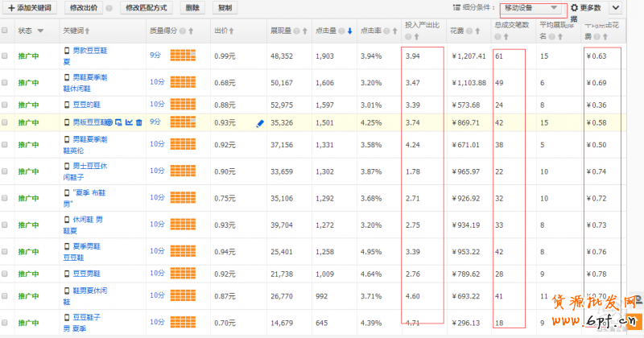
Task: Expand the 状态 filter dropdown arrow
Action: 40,31
